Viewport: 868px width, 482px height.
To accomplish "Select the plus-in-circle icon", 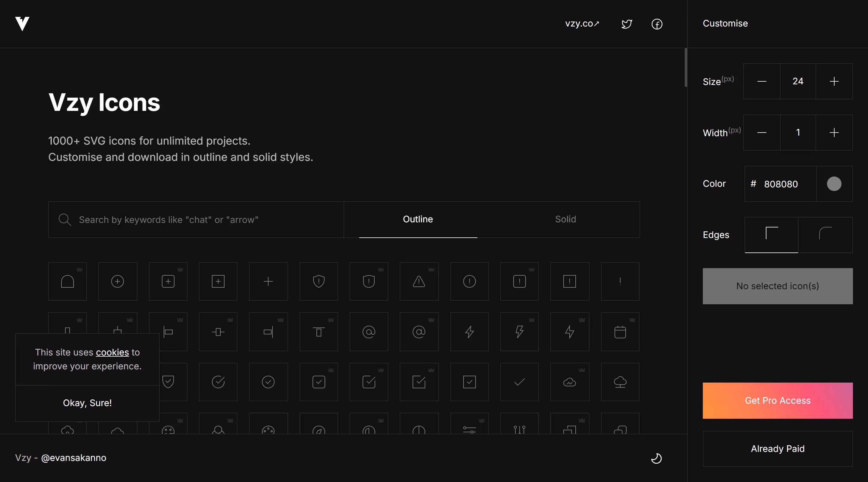I will point(118,281).
